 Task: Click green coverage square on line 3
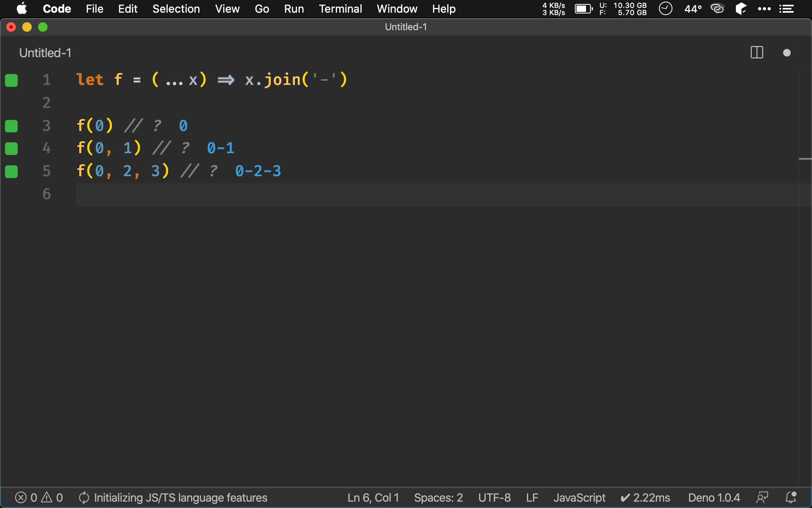(11, 126)
